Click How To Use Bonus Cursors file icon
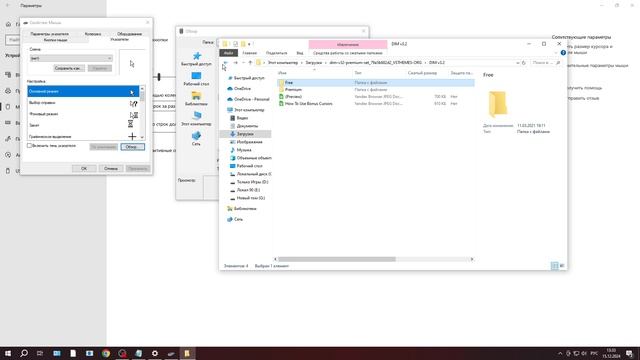 (x=281, y=104)
